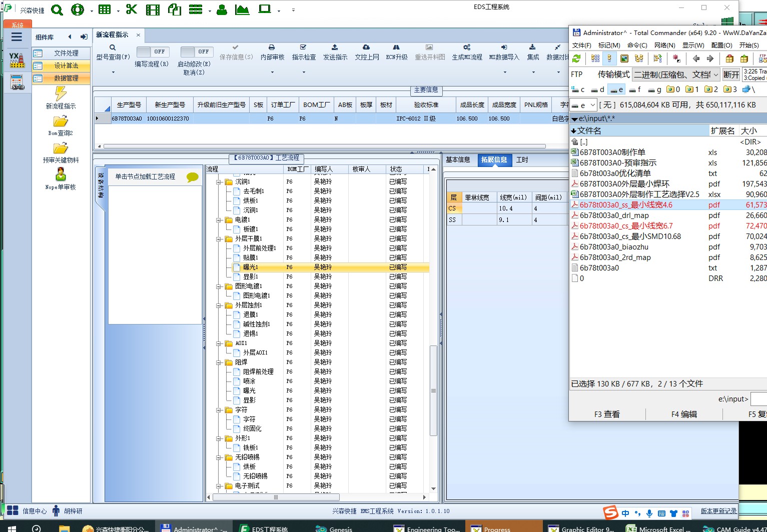Click the green monitor screen icon in EDS toolbar
Image resolution: width=767 pixels, height=532 pixels.
click(265, 9)
